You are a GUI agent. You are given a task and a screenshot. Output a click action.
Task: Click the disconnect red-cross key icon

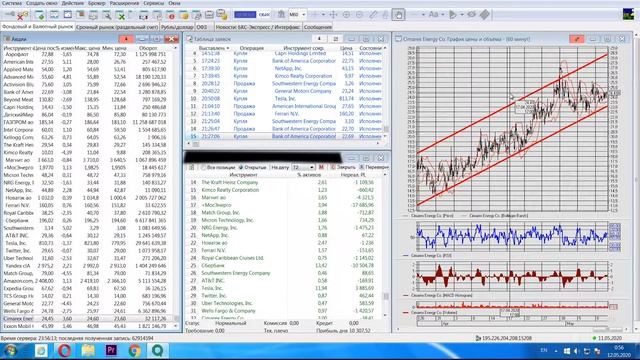click(x=23, y=15)
